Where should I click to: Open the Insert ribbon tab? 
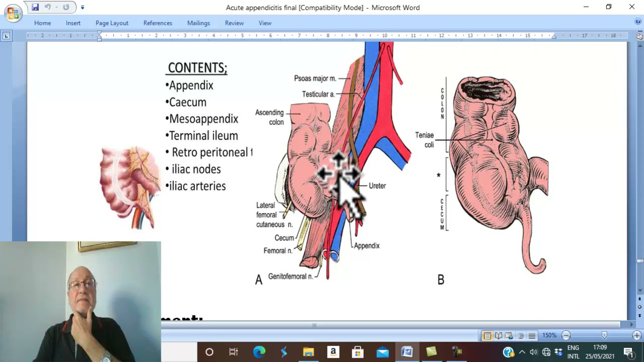click(x=73, y=23)
